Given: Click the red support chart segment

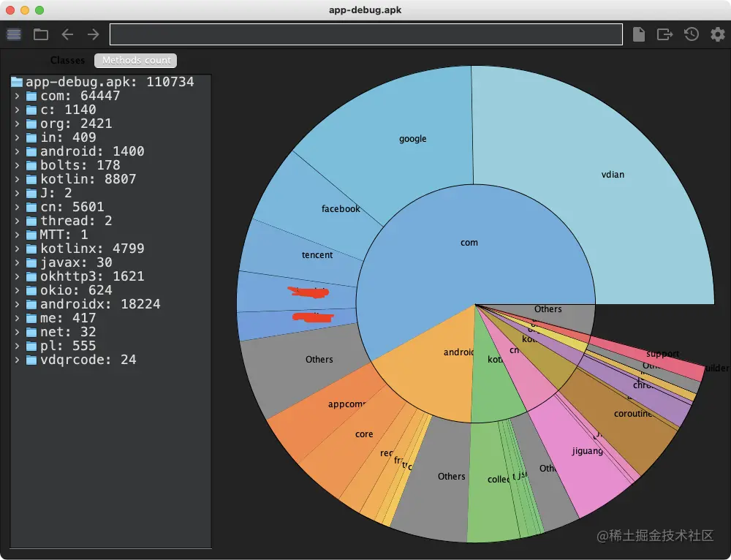Looking at the screenshot, I should pyautogui.click(x=662, y=355).
